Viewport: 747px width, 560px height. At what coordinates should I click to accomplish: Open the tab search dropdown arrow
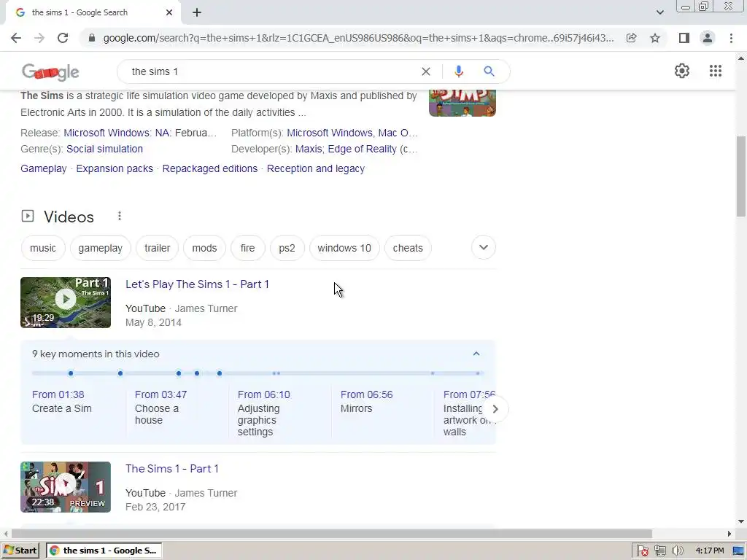click(x=659, y=12)
